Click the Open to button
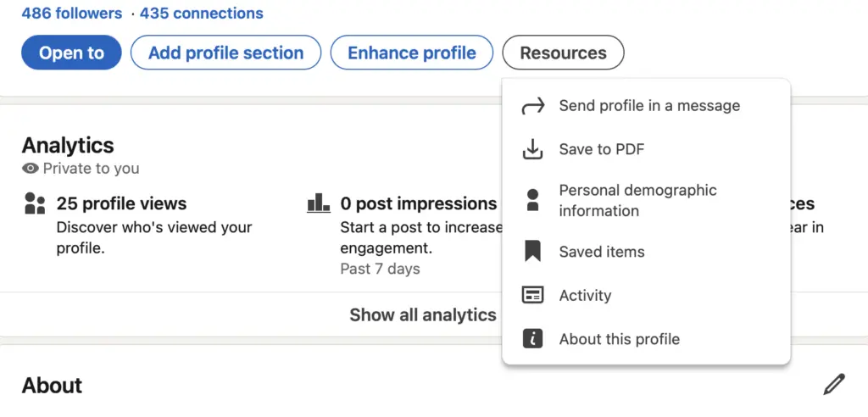Screen dimensions: 868x417 [x=71, y=53]
